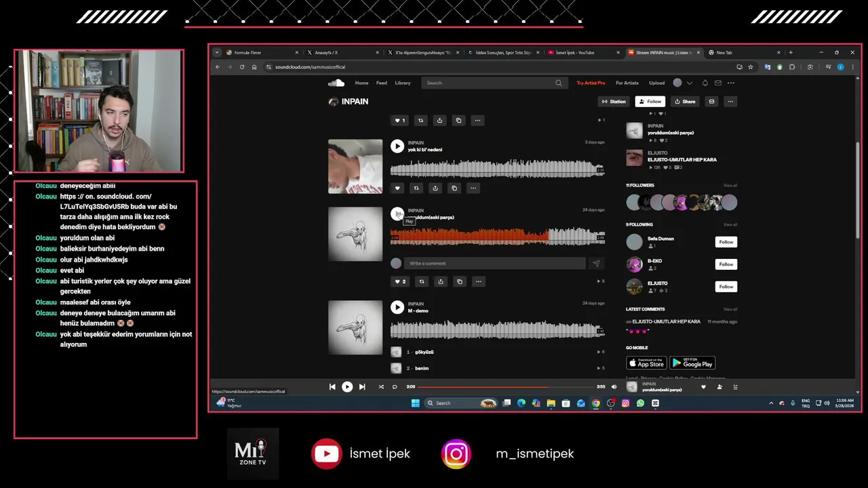Open the header three-dot more menu
This screenshot has width=868, height=488.
[x=731, y=83]
